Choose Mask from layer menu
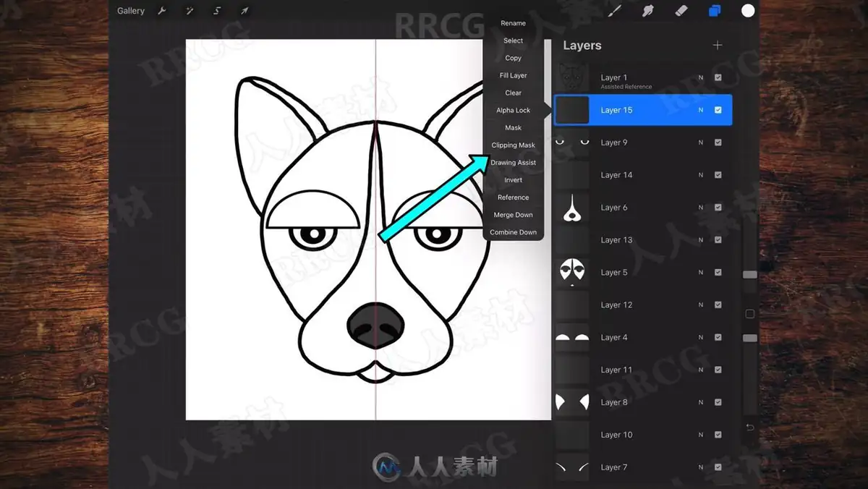868x489 pixels. click(514, 127)
